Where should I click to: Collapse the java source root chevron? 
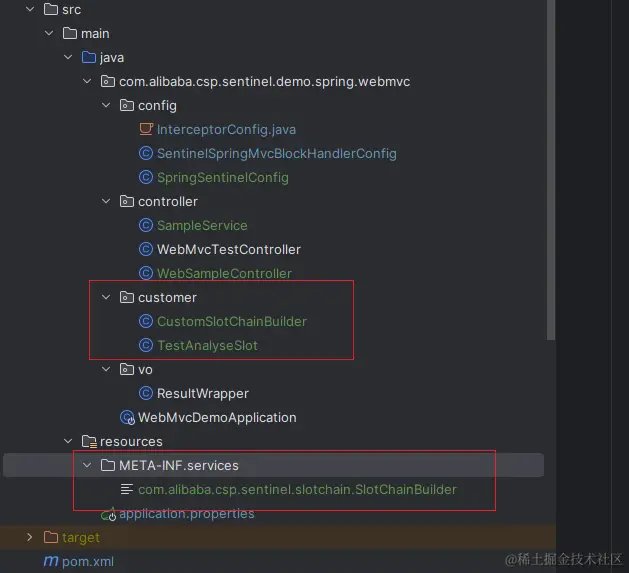[x=68, y=57]
